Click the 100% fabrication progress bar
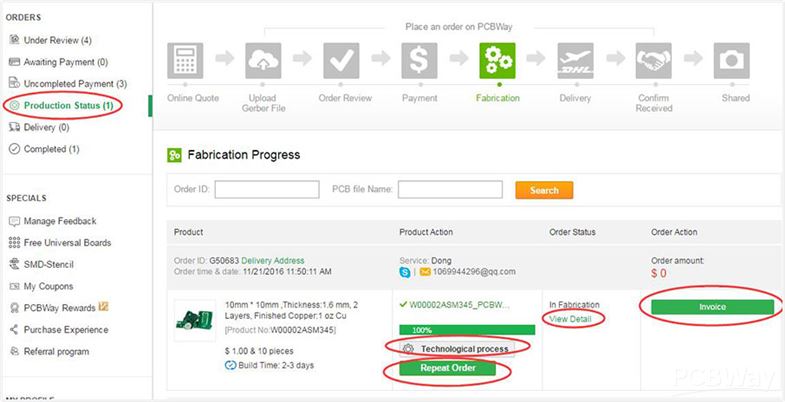785x402 pixels. (467, 330)
